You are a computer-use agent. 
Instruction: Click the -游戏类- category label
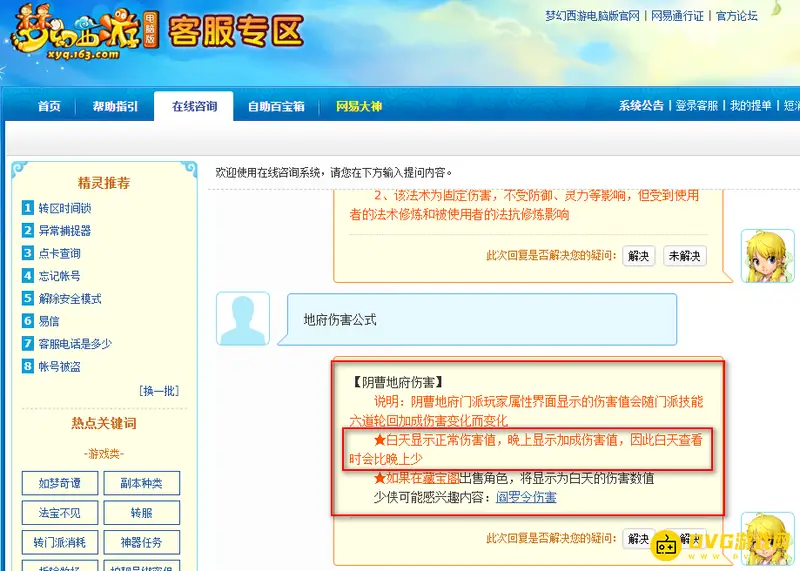[x=104, y=453]
